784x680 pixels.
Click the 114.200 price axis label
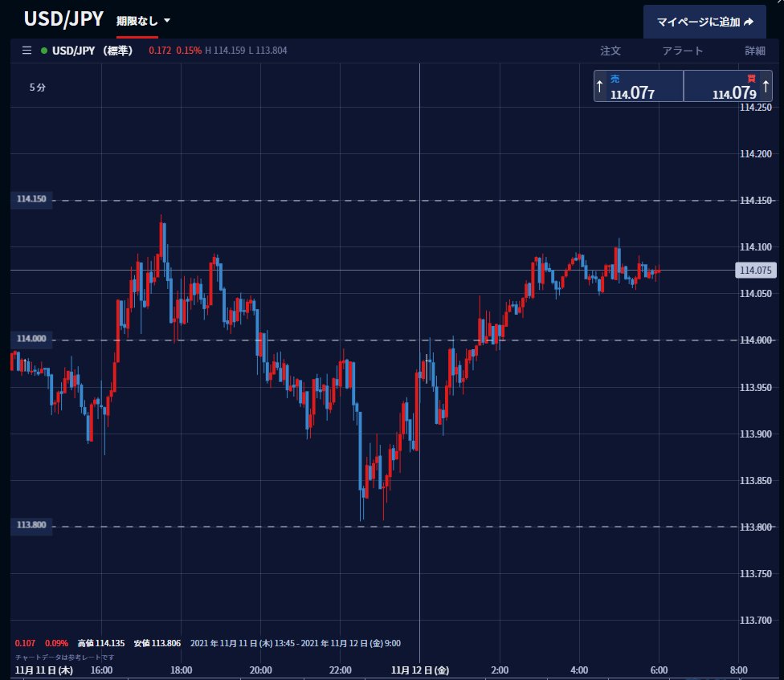click(756, 154)
